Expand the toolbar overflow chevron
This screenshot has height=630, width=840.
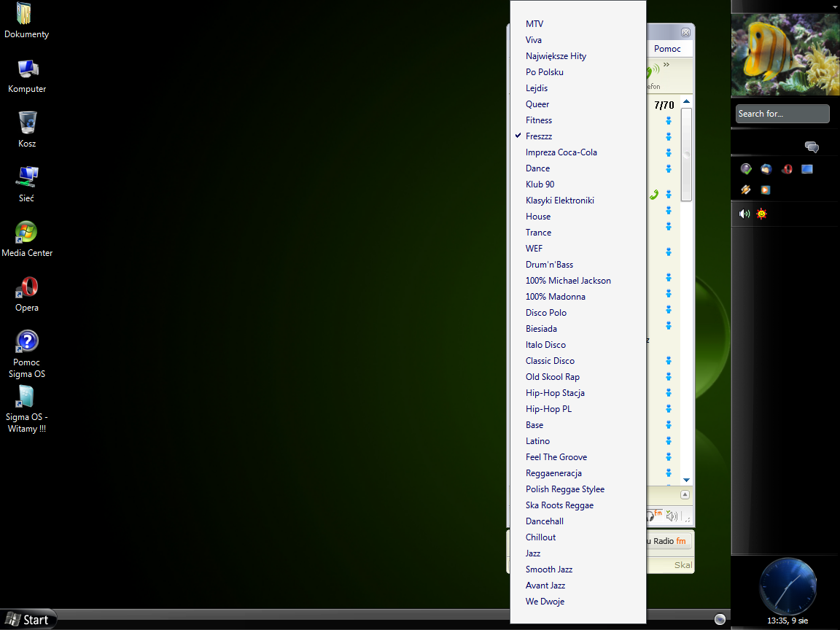(x=666, y=64)
